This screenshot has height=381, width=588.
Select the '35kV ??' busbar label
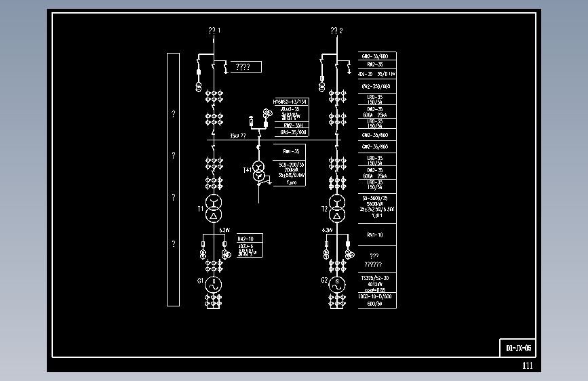[238, 136]
